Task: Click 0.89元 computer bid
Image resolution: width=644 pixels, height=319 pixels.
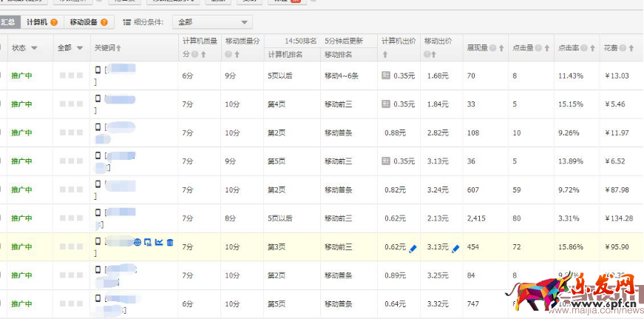Action: 395,275
